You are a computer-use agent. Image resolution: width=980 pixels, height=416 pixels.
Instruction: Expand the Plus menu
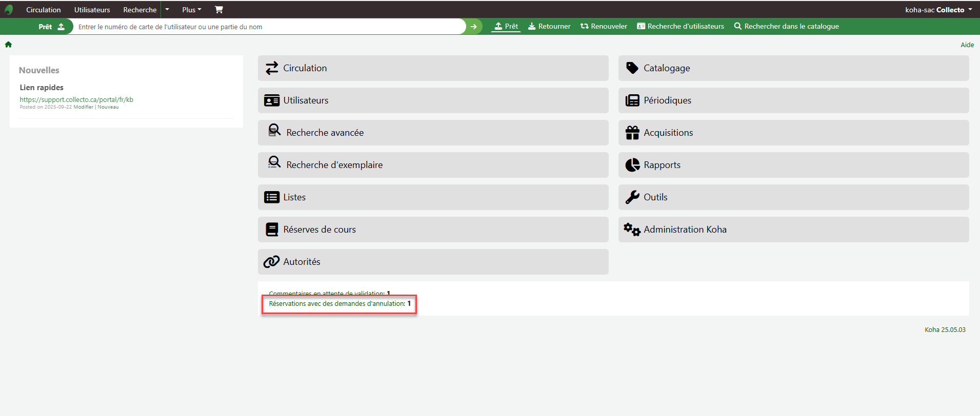coord(191,10)
